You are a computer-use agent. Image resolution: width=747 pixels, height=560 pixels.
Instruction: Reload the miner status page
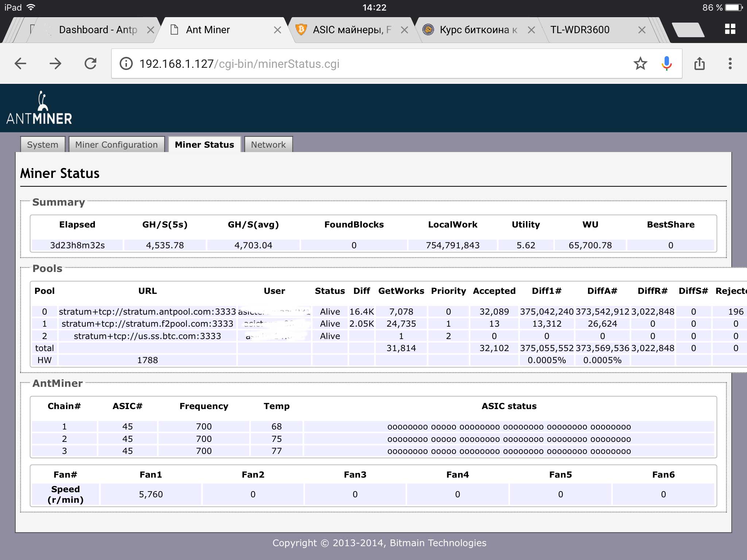tap(90, 64)
